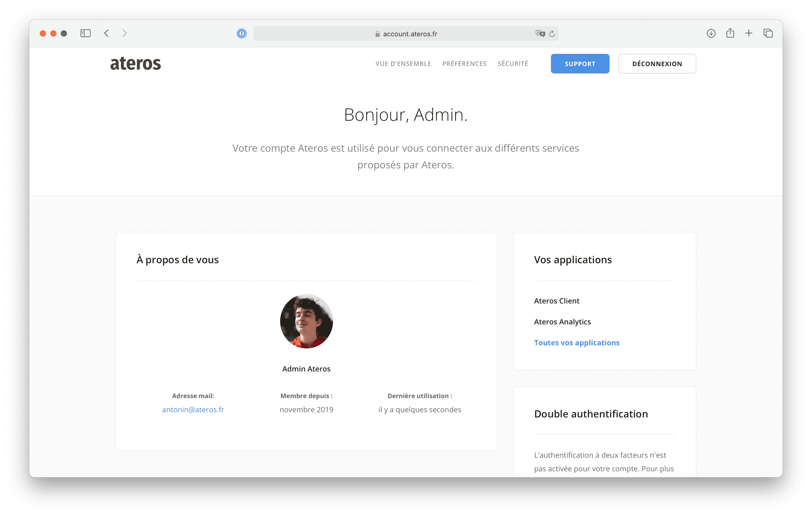Show downloads with the arrow icon
The image size is (812, 516).
click(711, 33)
